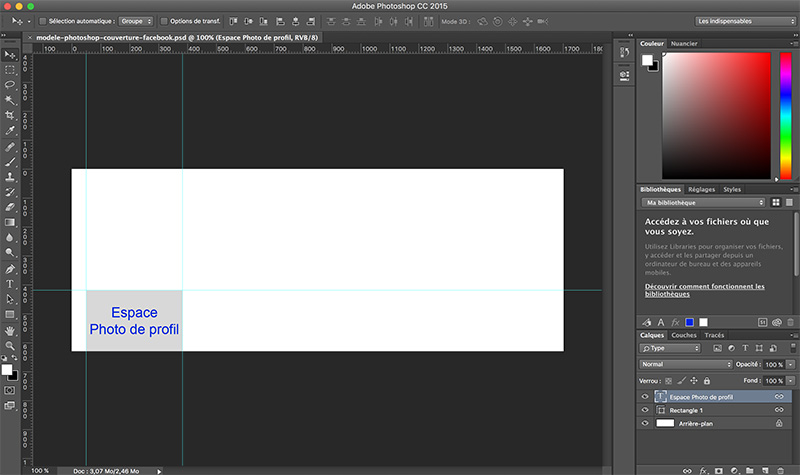Check the Options de transf. checkbox
Viewport: 800px width, 475px height.
[x=164, y=20]
